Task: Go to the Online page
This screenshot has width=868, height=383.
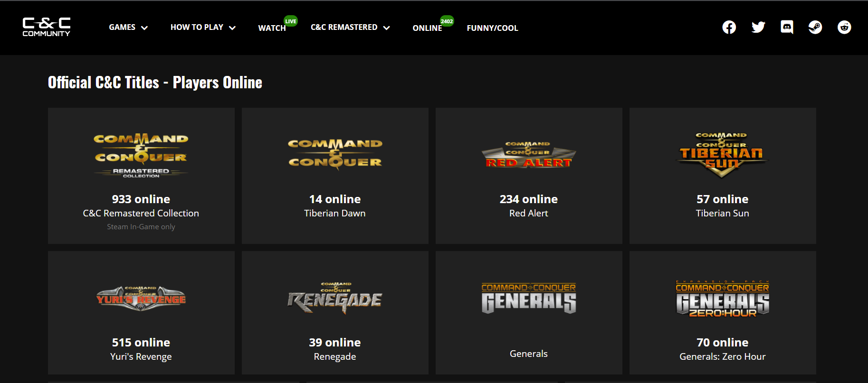Action: point(427,28)
